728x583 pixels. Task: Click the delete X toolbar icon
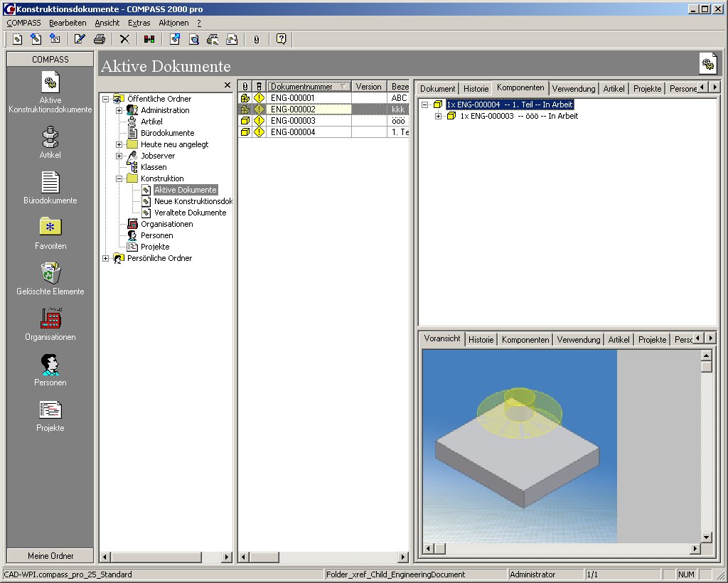(x=124, y=39)
